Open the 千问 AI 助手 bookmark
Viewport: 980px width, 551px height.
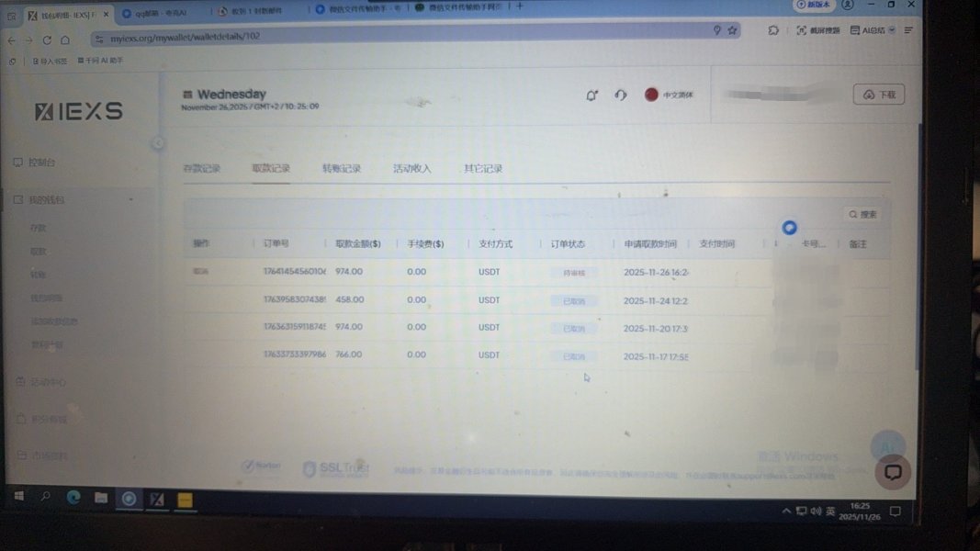pyautogui.click(x=100, y=61)
